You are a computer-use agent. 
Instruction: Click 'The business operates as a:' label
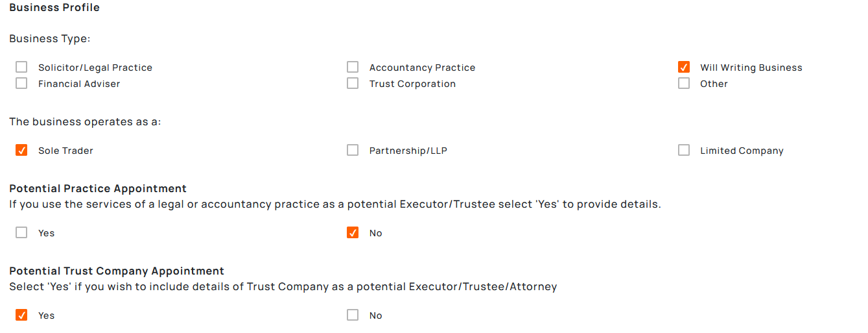[x=85, y=122]
